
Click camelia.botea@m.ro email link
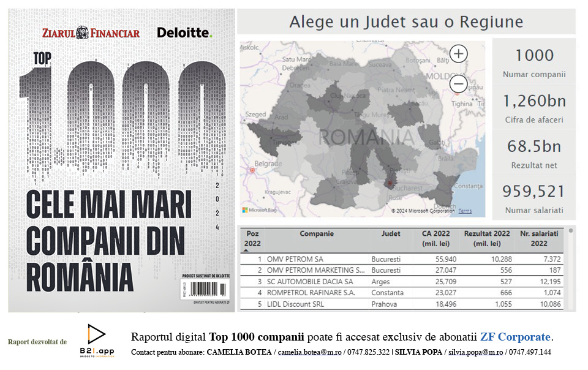click(309, 352)
